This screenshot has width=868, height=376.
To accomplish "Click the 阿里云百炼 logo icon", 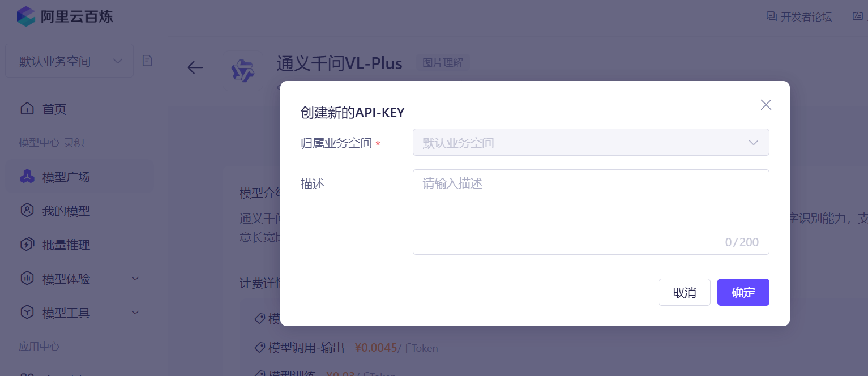I will [x=26, y=16].
